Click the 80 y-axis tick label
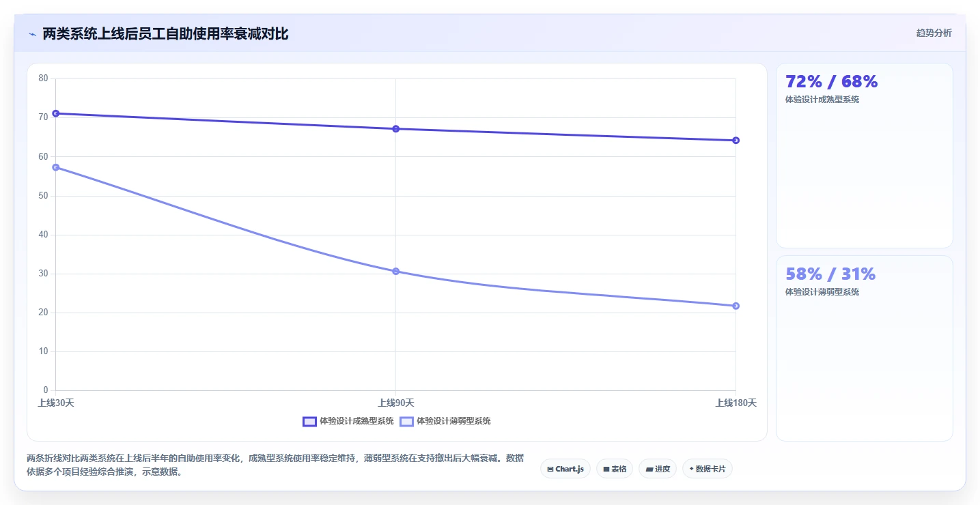 [x=43, y=78]
